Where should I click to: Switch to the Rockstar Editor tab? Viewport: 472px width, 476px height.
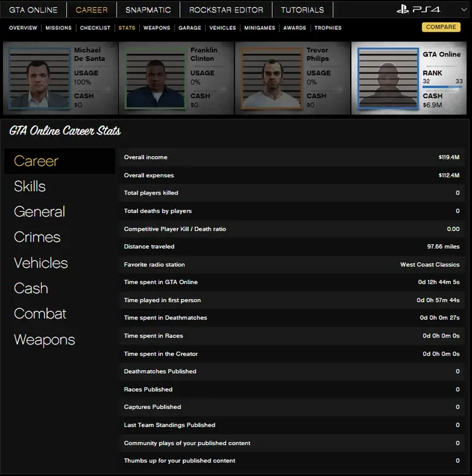coord(226,10)
